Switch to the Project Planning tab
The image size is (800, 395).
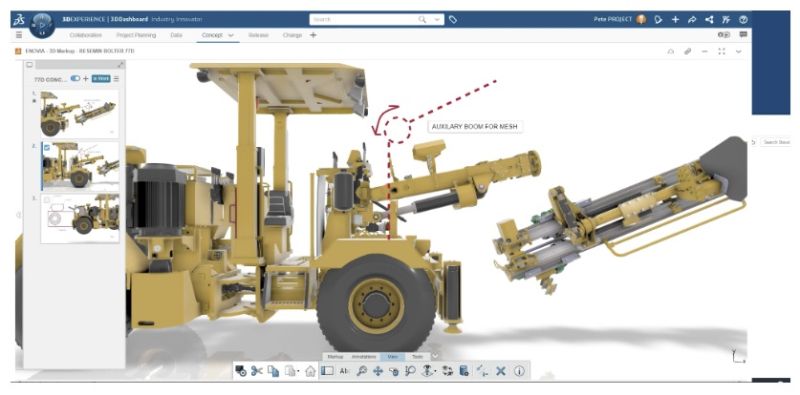point(136,35)
